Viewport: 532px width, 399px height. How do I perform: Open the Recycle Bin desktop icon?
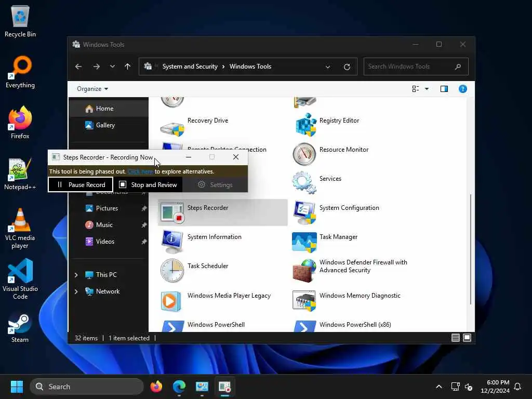[20, 21]
